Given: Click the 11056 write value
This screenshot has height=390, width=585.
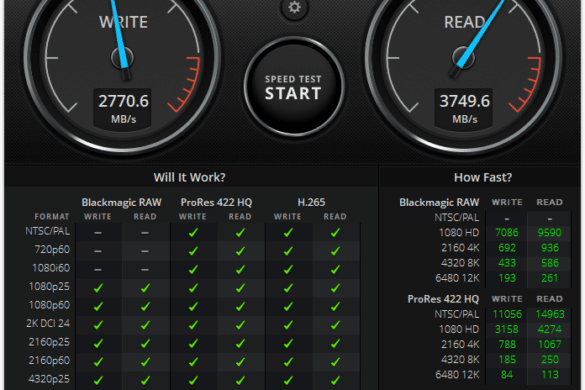Looking at the screenshot, I should pos(507,314).
